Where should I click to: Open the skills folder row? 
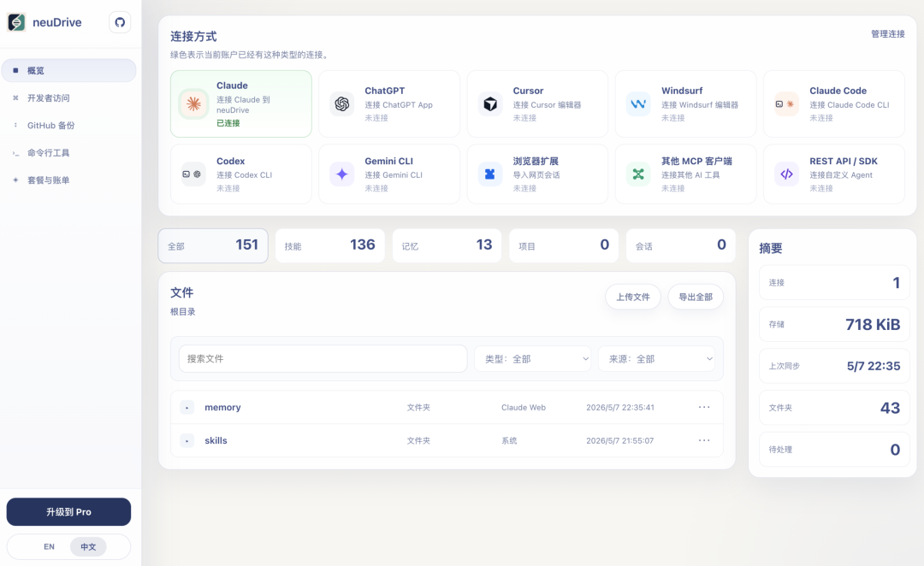tap(447, 440)
